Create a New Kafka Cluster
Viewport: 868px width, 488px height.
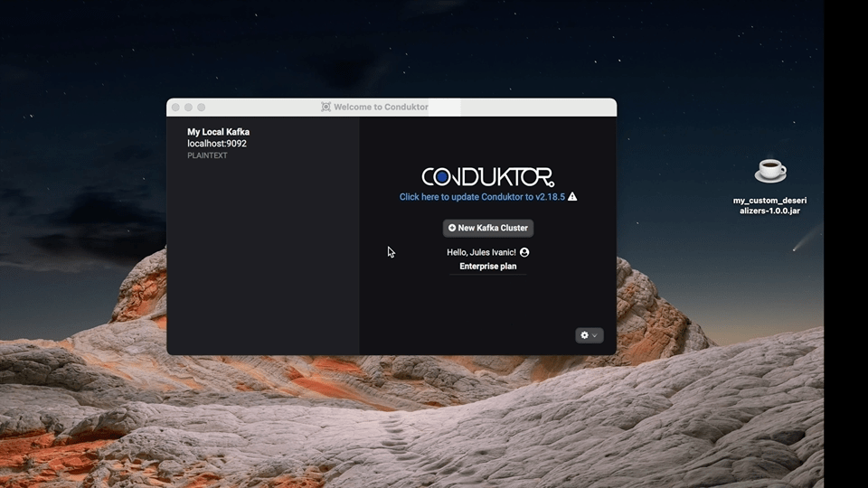click(x=487, y=228)
